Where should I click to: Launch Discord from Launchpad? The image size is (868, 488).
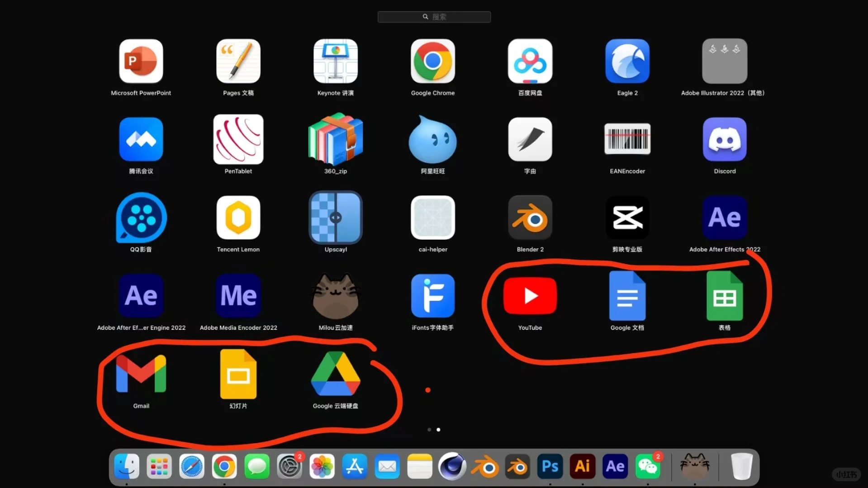[725, 140]
